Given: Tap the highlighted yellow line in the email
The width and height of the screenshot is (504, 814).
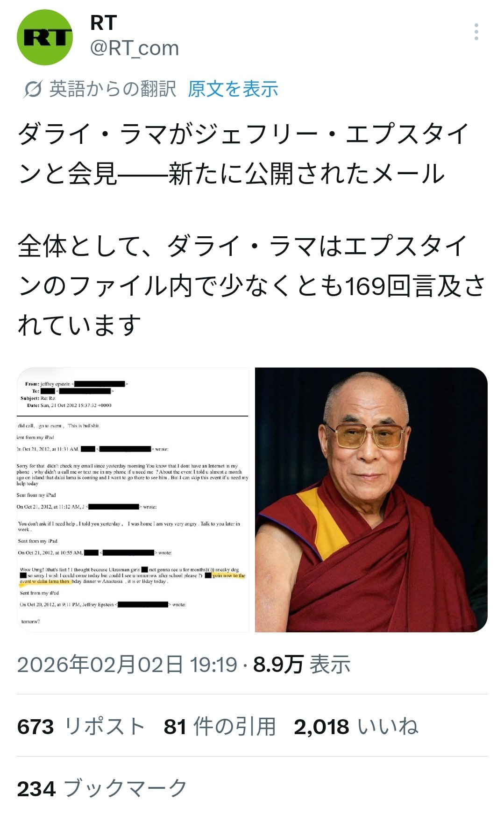Looking at the screenshot, I should 132,579.
